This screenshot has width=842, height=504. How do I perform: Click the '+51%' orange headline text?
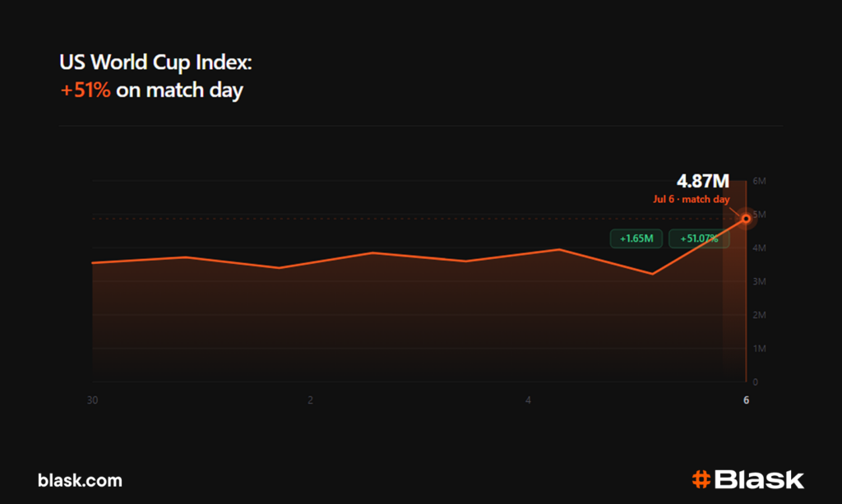(x=86, y=90)
